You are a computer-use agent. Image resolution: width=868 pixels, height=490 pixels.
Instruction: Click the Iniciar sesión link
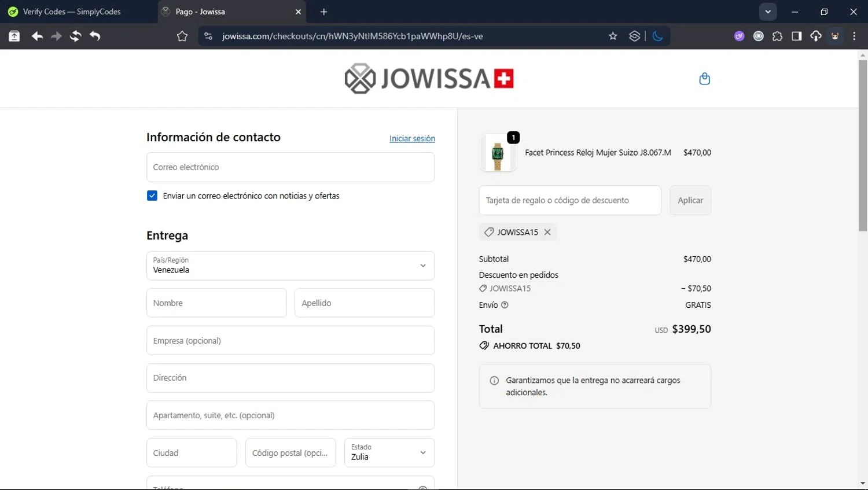(x=412, y=138)
